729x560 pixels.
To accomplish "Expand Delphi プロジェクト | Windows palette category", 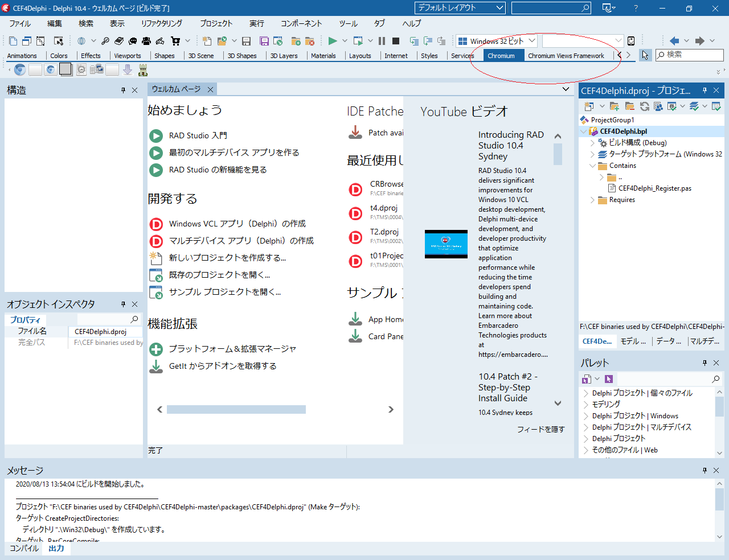I will point(586,415).
